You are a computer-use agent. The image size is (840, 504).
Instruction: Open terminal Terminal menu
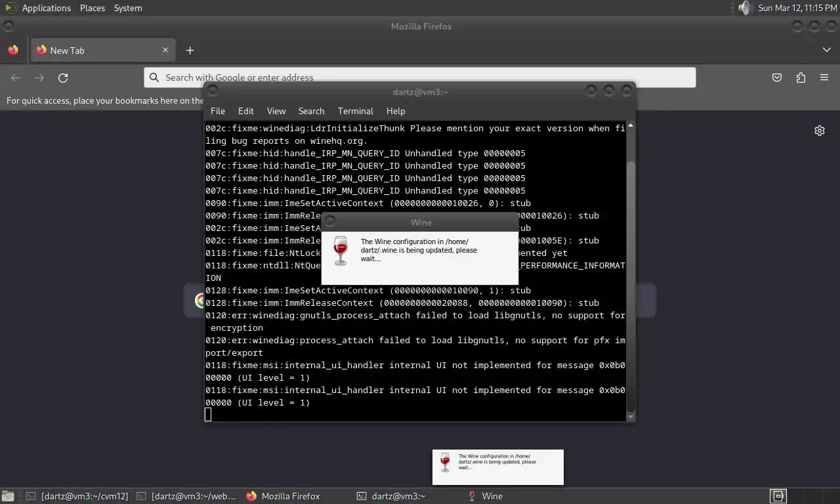pyautogui.click(x=356, y=111)
